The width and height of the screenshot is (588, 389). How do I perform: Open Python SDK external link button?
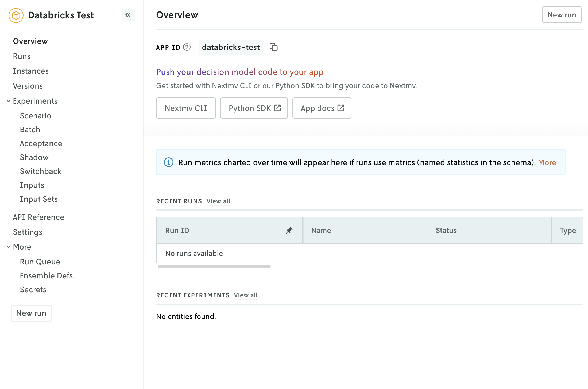[x=254, y=108]
